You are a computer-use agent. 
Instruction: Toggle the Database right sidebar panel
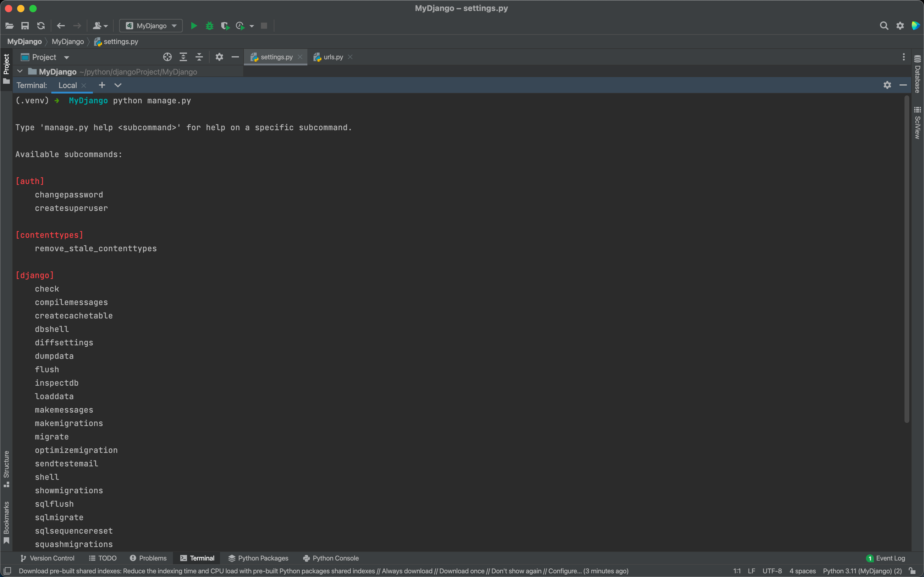tap(918, 74)
